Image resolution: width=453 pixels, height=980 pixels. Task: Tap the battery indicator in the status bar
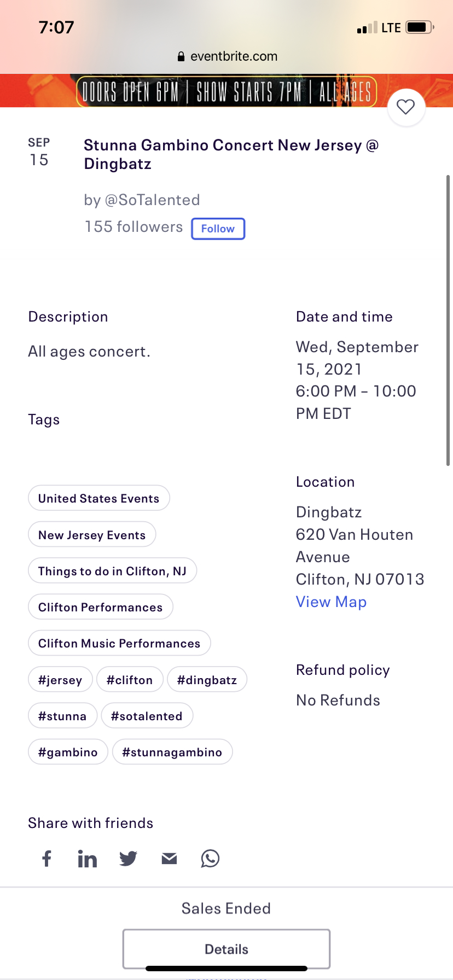tap(418, 26)
